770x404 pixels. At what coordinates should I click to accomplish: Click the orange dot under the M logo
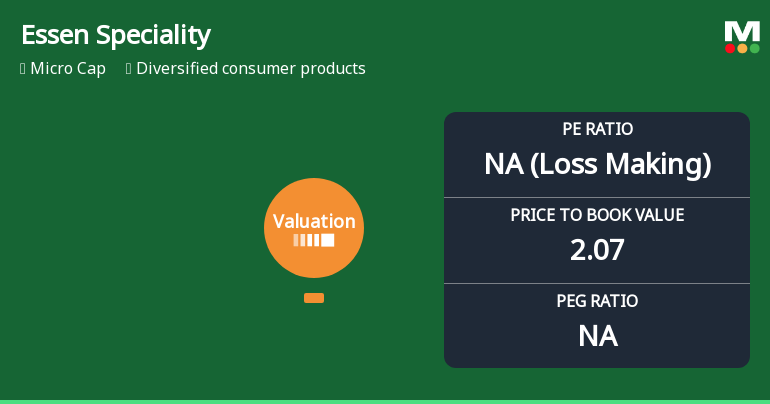[x=742, y=48]
